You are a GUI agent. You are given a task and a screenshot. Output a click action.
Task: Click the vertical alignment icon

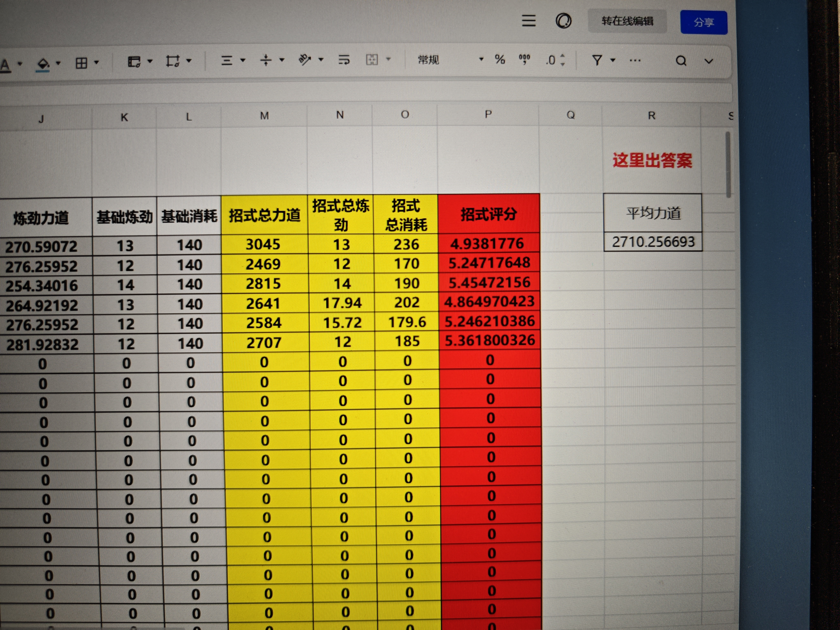(266, 60)
